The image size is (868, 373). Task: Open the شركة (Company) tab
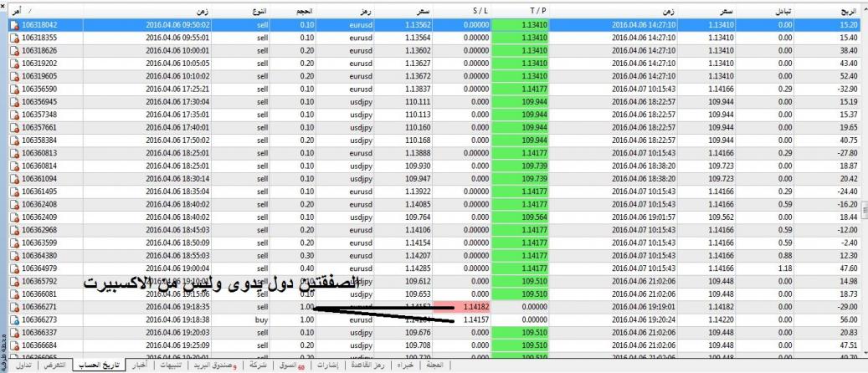(x=258, y=365)
